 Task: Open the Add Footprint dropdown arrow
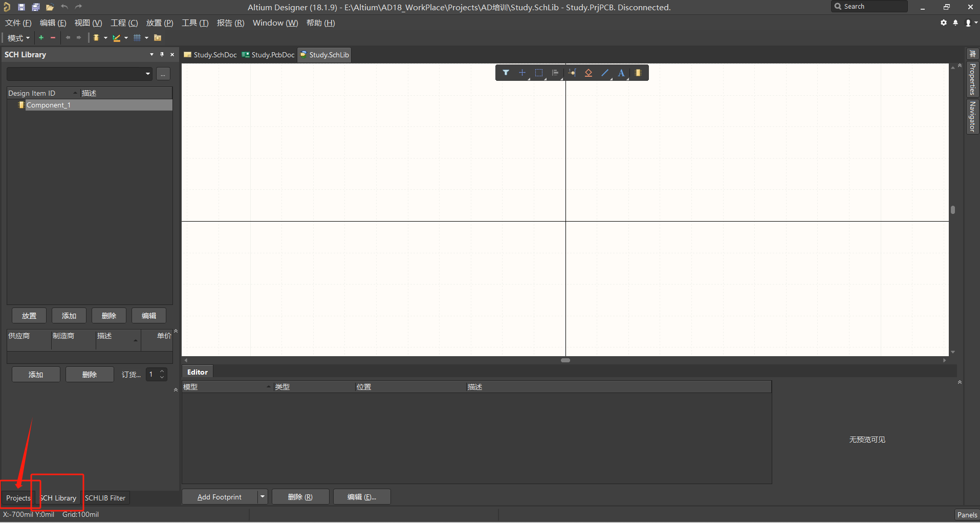click(263, 497)
